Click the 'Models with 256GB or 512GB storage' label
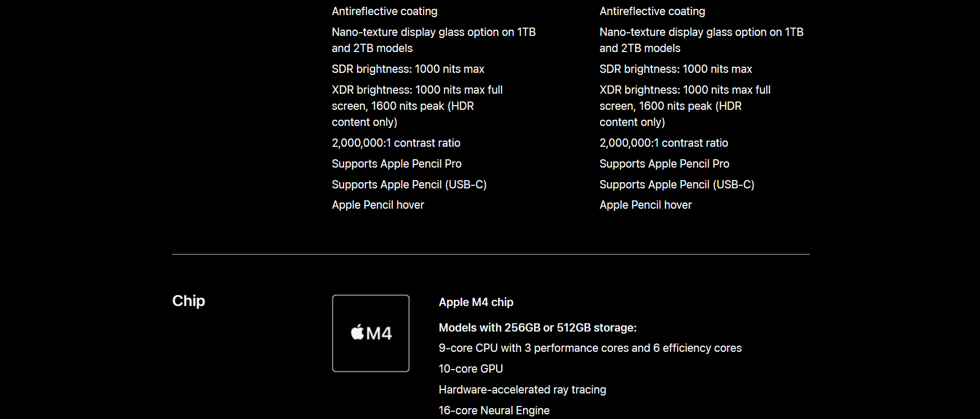The image size is (980, 419). pos(538,327)
